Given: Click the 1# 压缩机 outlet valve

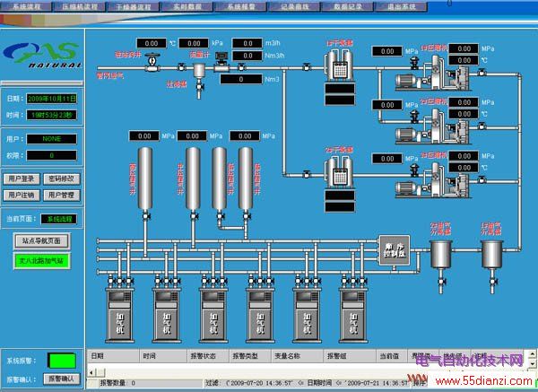Looking at the screenshot, I should tap(482, 73).
